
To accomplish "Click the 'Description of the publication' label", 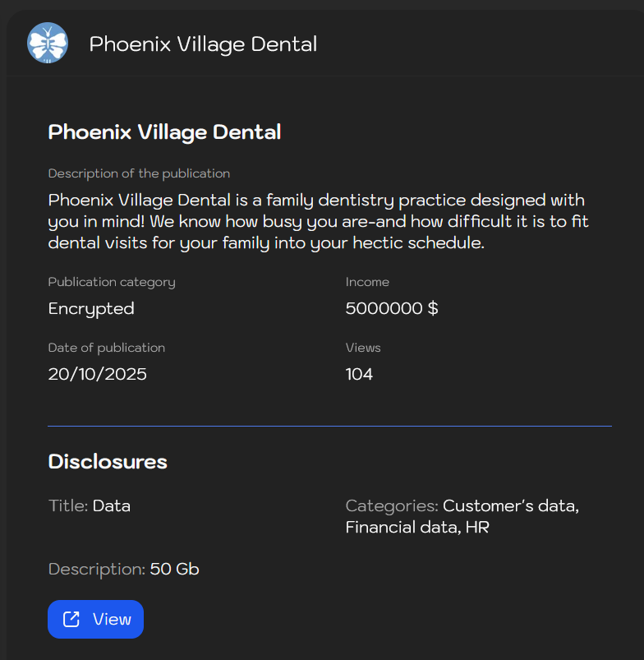I will (139, 173).
